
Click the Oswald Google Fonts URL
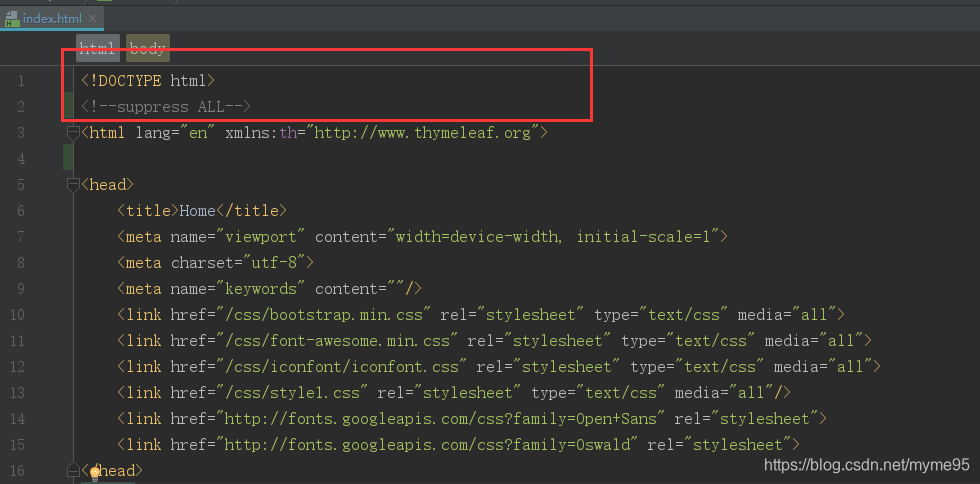[x=427, y=445]
